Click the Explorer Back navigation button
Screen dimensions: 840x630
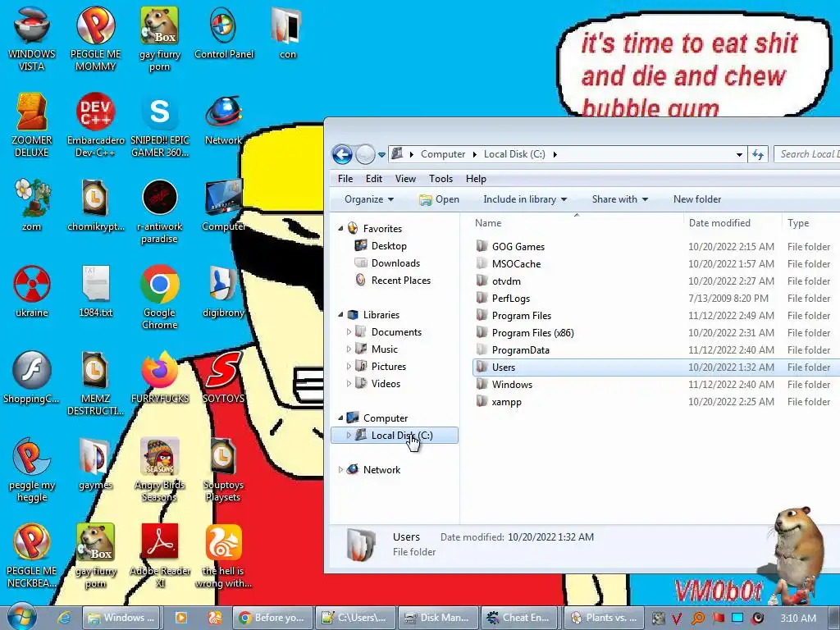pos(342,154)
